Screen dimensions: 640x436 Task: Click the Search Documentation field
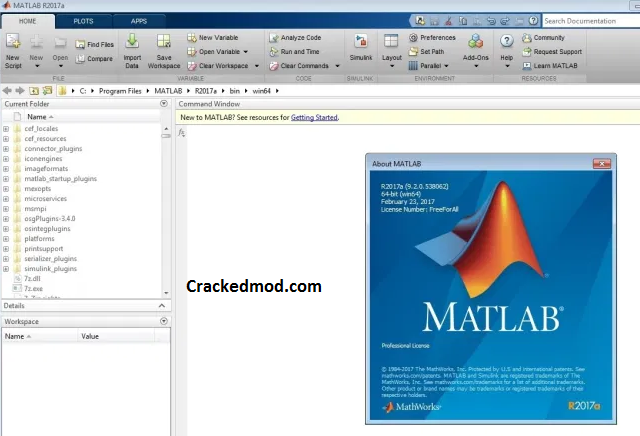pyautogui.click(x=591, y=21)
